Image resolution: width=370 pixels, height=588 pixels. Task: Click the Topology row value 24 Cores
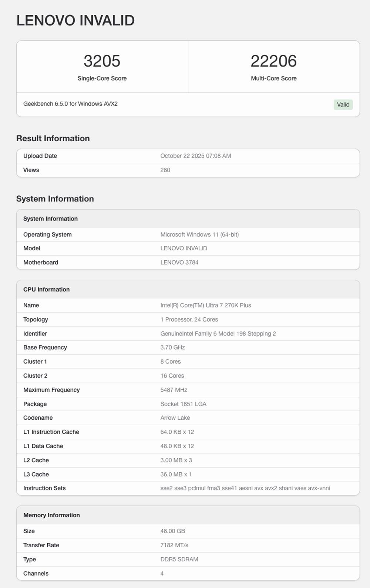(x=189, y=320)
